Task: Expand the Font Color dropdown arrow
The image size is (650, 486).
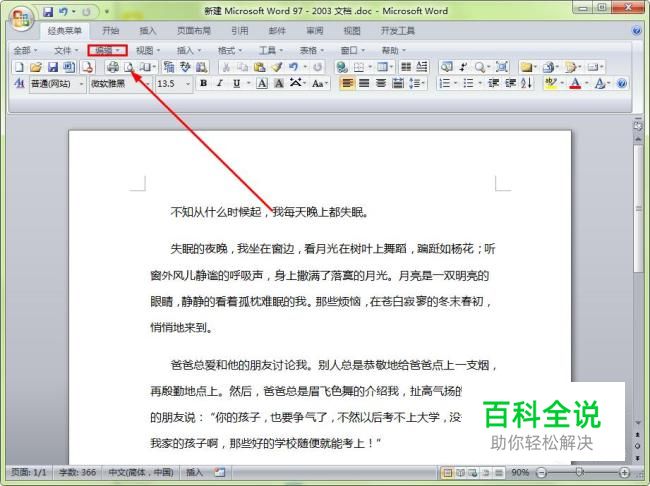Action: (587, 84)
